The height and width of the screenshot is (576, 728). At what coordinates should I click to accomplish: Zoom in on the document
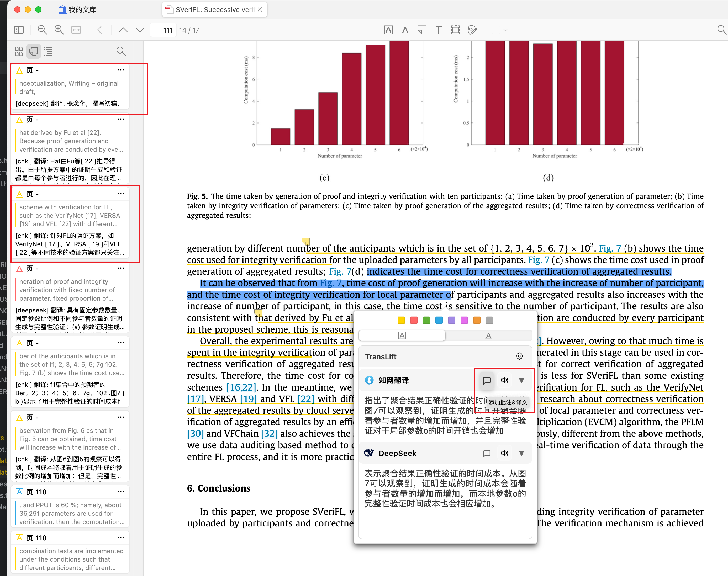tap(59, 30)
